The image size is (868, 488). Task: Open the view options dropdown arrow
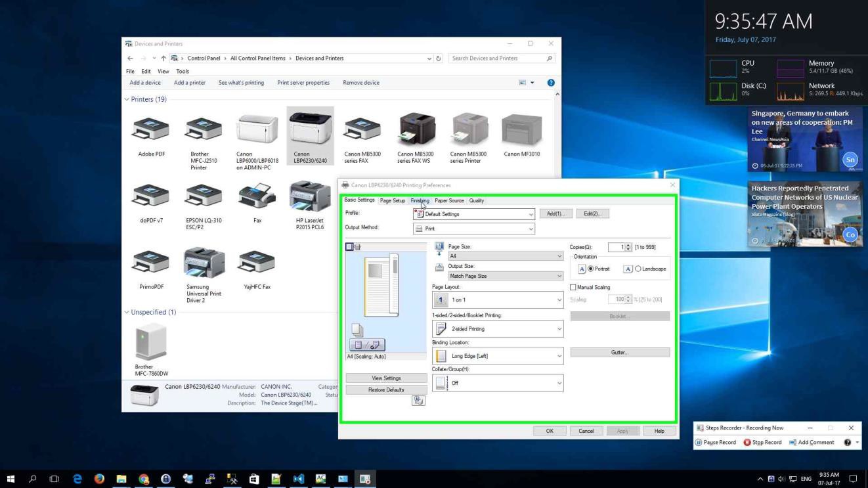[x=533, y=83]
